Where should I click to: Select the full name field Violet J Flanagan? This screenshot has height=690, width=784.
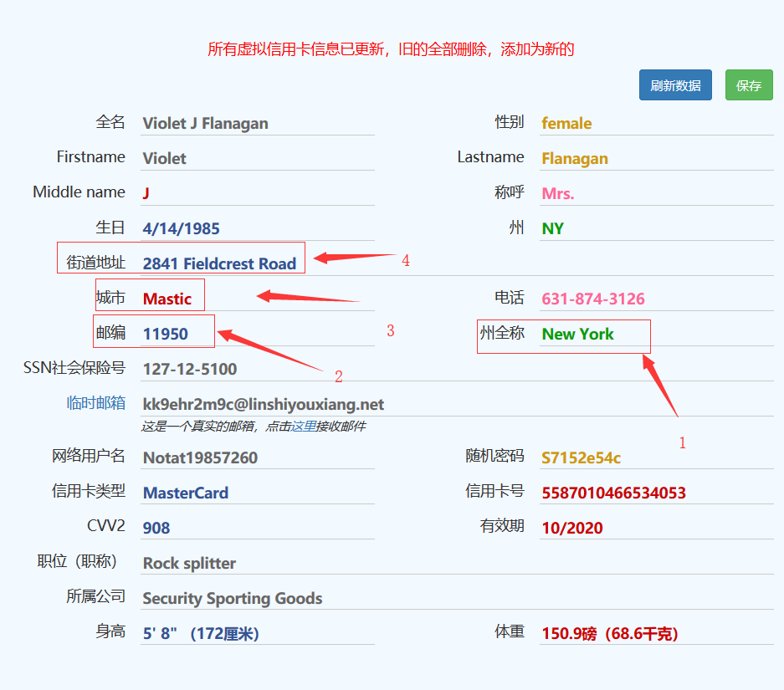coord(258,123)
